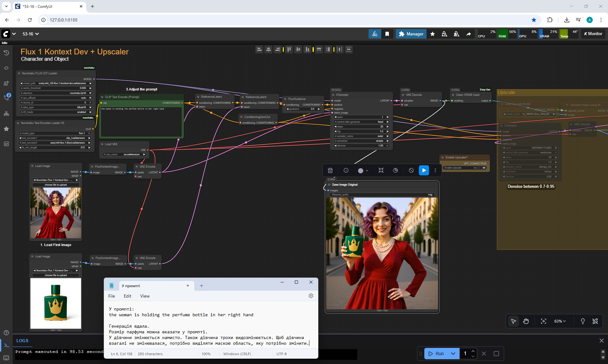Open the 63% zoom dropdown
608x364 pixels.
coord(560,321)
